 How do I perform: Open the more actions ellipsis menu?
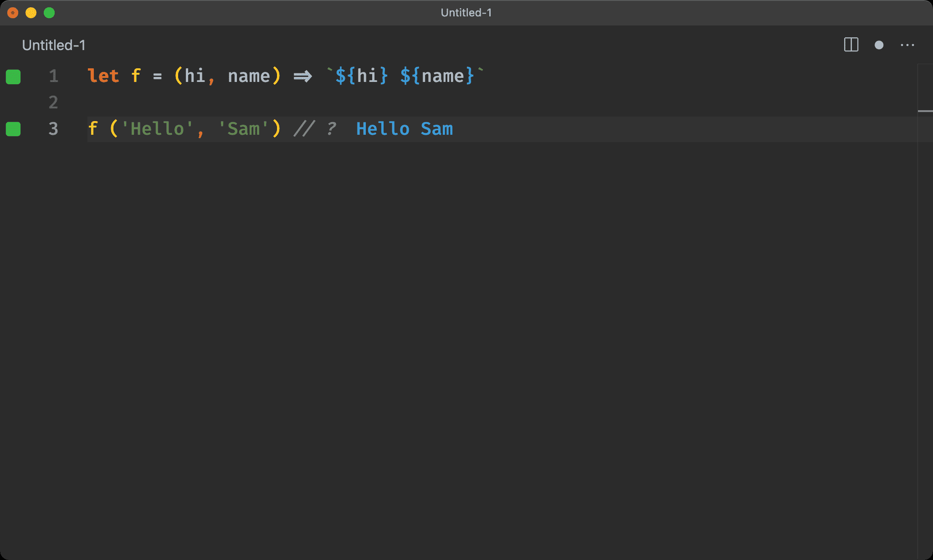point(907,45)
